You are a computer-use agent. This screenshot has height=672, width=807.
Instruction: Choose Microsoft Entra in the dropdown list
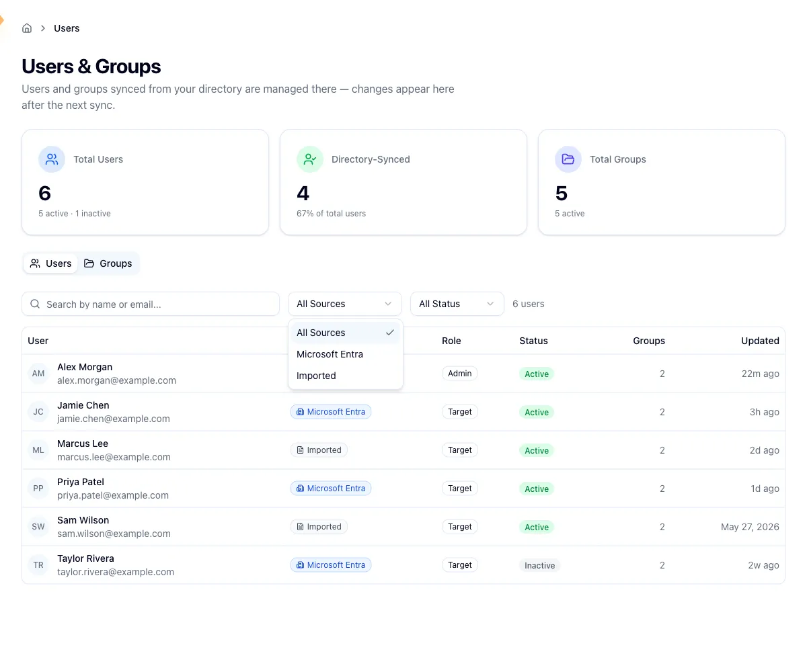tap(346, 354)
